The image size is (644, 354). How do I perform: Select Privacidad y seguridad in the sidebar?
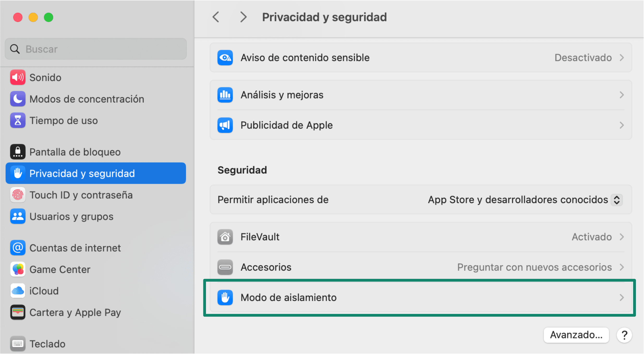pyautogui.click(x=82, y=173)
